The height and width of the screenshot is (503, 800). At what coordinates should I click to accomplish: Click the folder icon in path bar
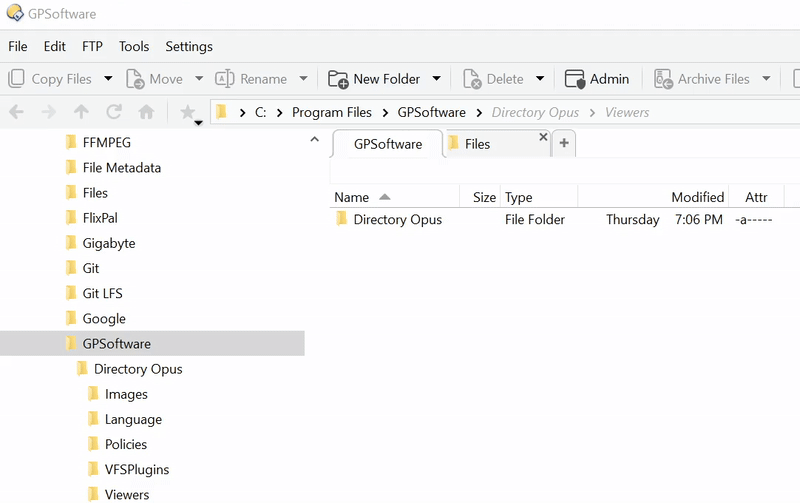[221, 112]
